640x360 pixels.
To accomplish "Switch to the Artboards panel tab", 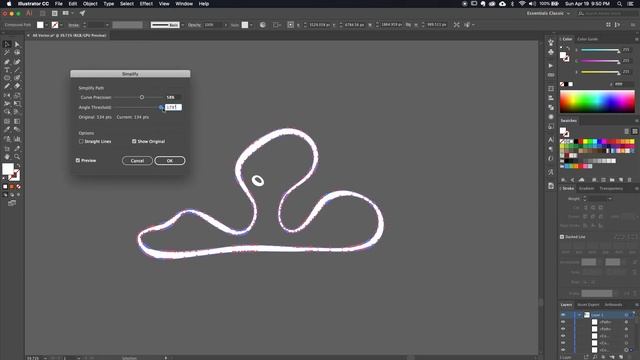I will [613, 305].
